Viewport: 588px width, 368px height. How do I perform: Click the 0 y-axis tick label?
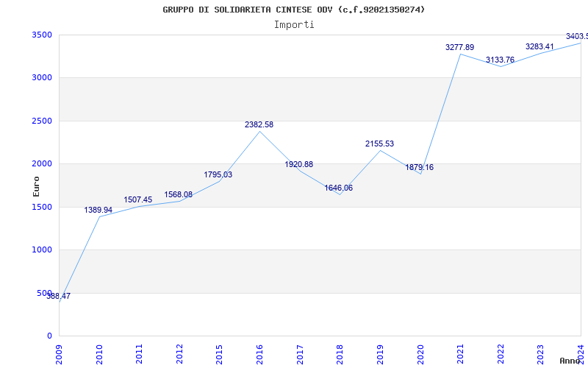49,336
